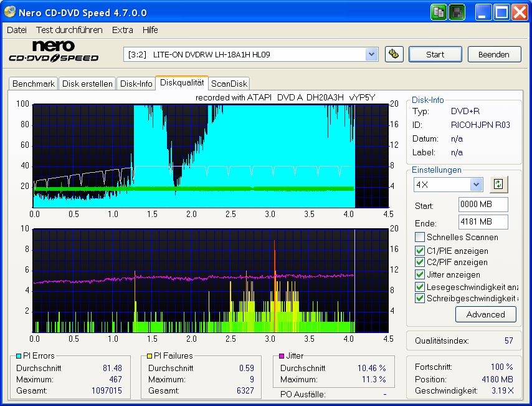This screenshot has width=532, height=406.
Task: Uncheck Jitter anzeigen
Action: pos(419,274)
